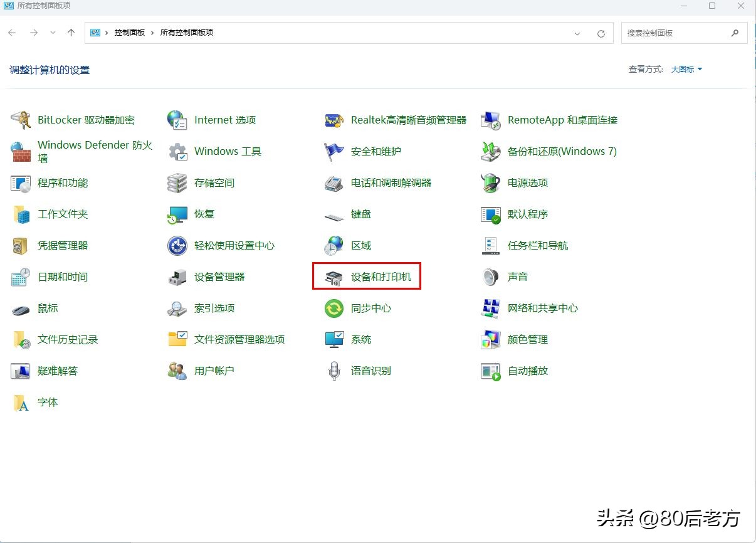
Task: Select 所有控制面板项 in the address breadcrumb
Action: tap(187, 33)
